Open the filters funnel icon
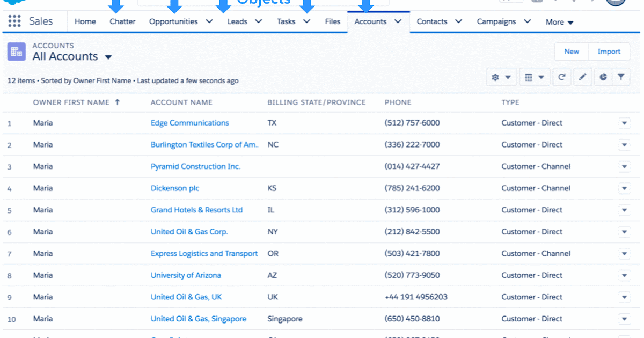The width and height of the screenshot is (644, 338). [621, 77]
